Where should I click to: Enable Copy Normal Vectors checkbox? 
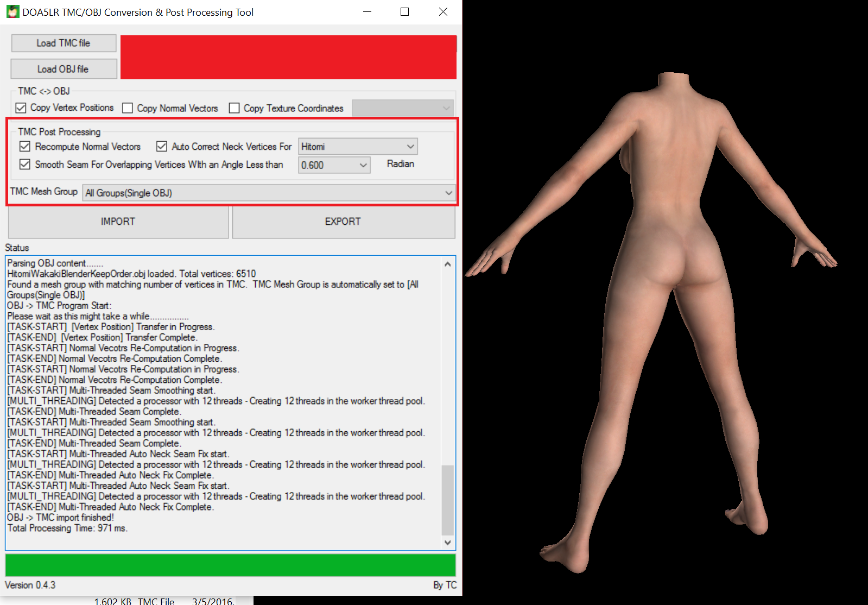(128, 108)
